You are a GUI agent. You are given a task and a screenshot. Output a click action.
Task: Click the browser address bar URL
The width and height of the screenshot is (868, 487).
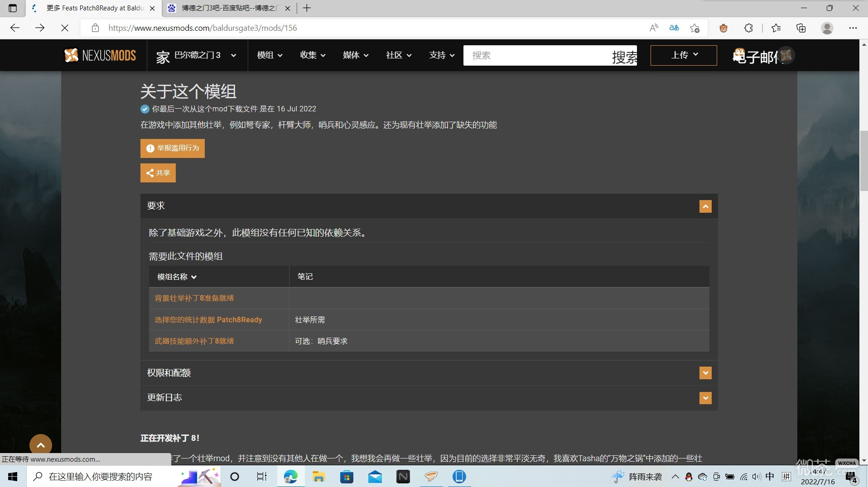(203, 28)
